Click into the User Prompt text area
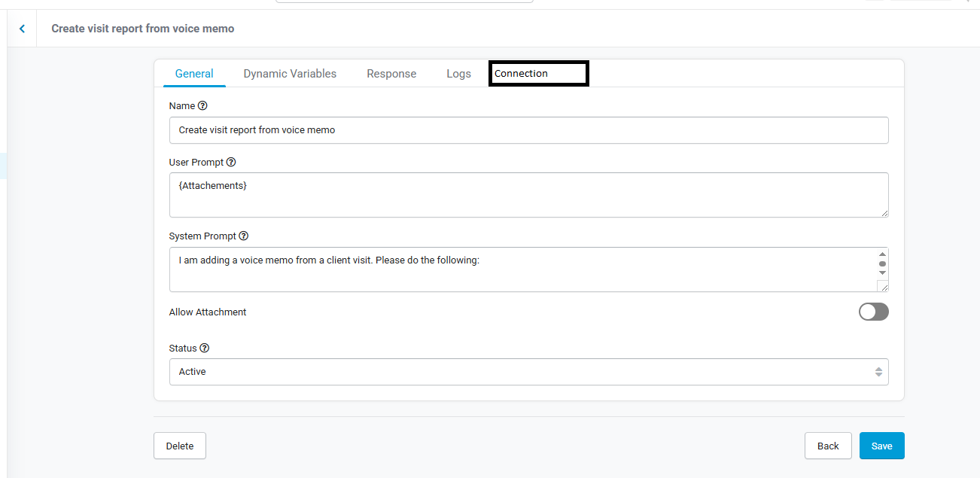Viewport: 980px width, 478px height. pos(528,195)
